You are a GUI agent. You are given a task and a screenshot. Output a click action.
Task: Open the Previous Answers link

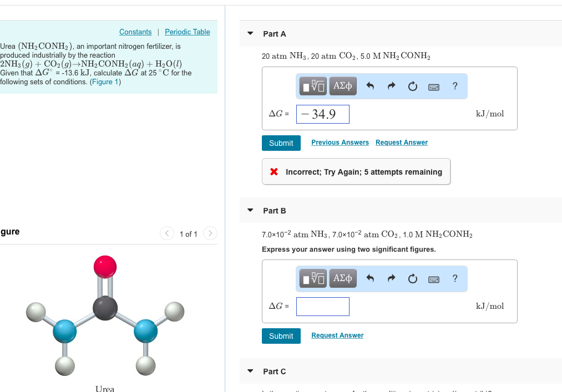click(x=340, y=142)
